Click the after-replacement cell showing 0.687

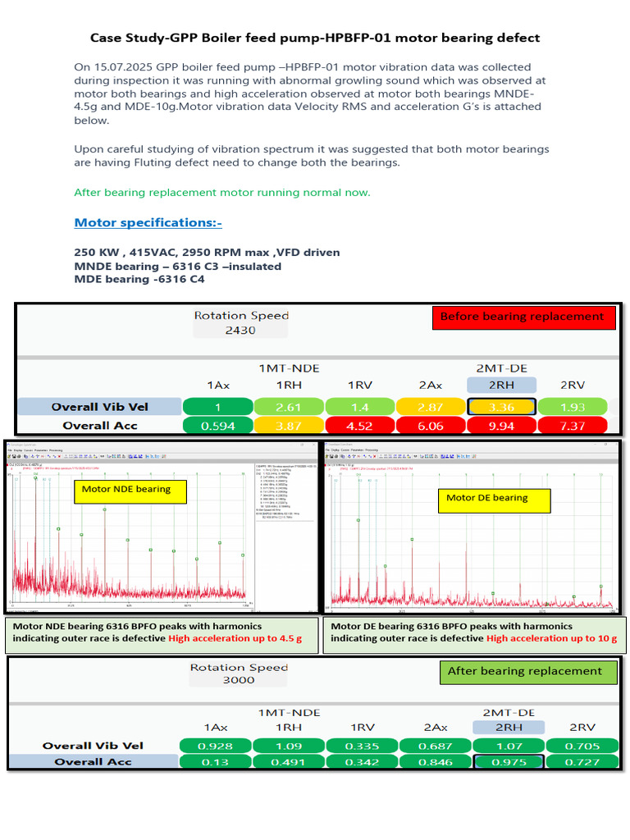(x=435, y=746)
